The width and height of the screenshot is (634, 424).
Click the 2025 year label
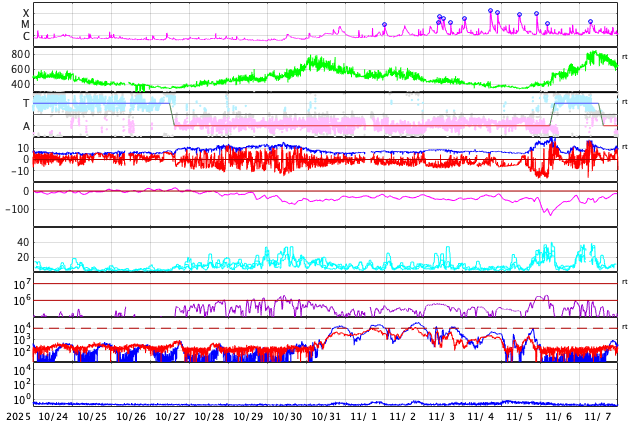point(19,416)
